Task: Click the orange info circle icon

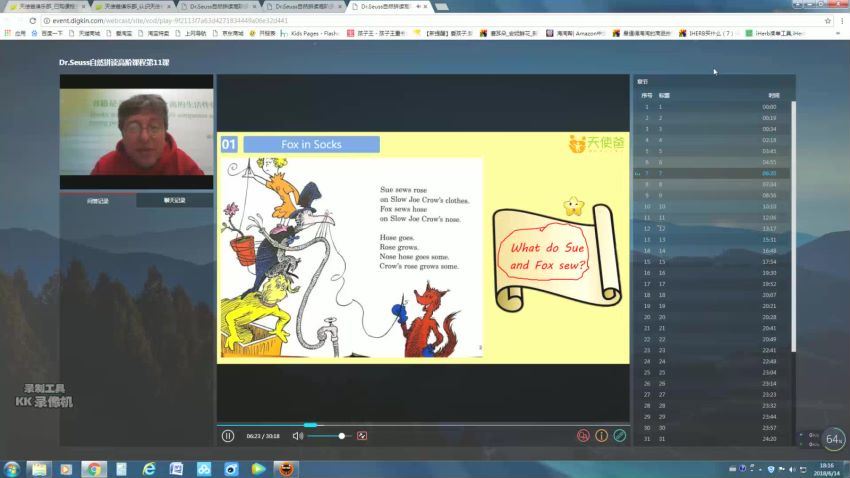Action: pos(602,436)
